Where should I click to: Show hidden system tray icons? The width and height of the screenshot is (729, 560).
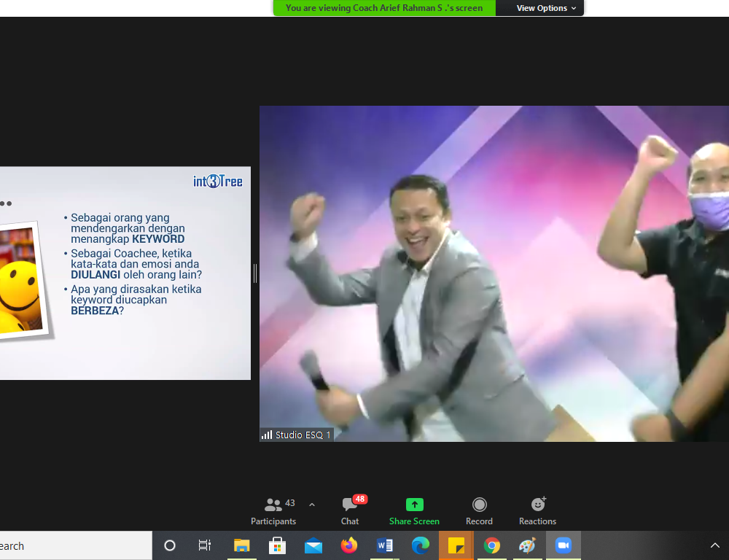pyautogui.click(x=714, y=545)
